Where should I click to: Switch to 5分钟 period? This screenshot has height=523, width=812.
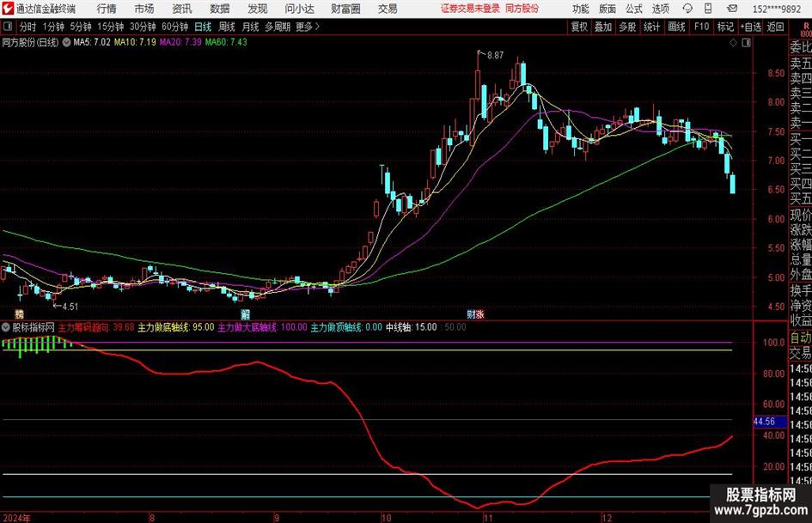(81, 27)
